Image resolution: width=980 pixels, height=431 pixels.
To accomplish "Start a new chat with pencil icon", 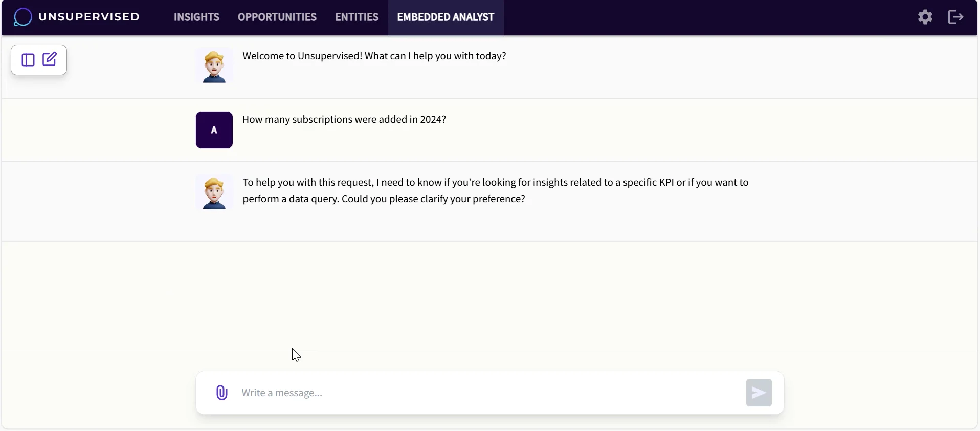I will tap(50, 59).
